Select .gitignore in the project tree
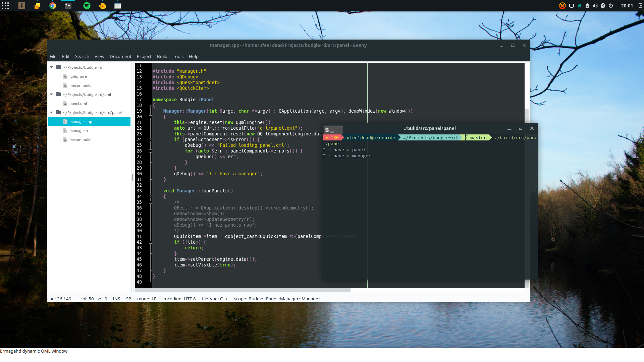644x362 pixels. pos(78,76)
